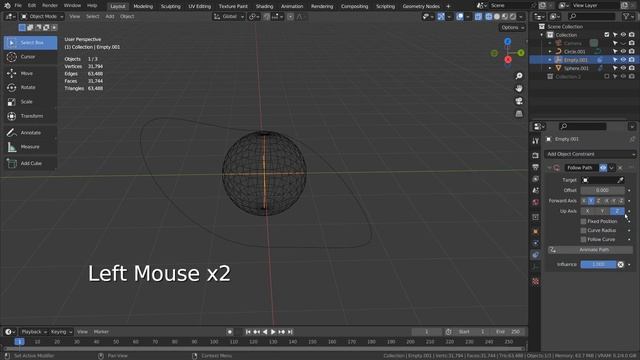
Task: Click the Influence slider
Action: click(598, 264)
